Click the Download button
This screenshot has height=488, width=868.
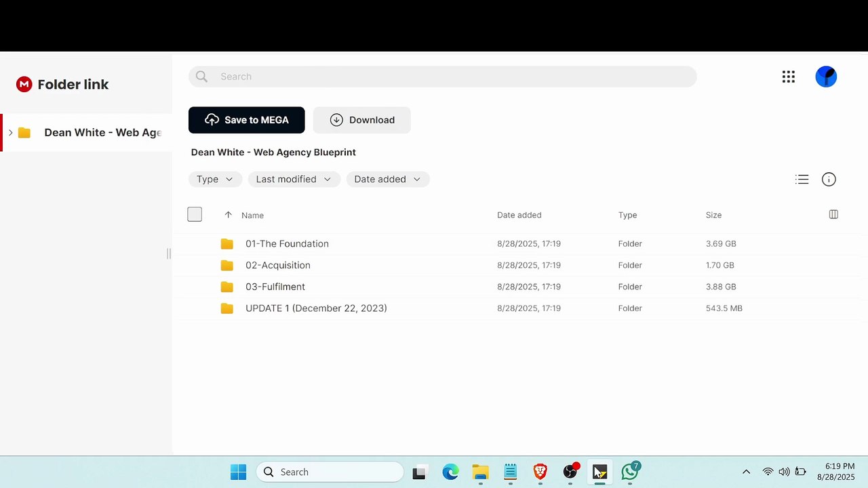pos(362,120)
